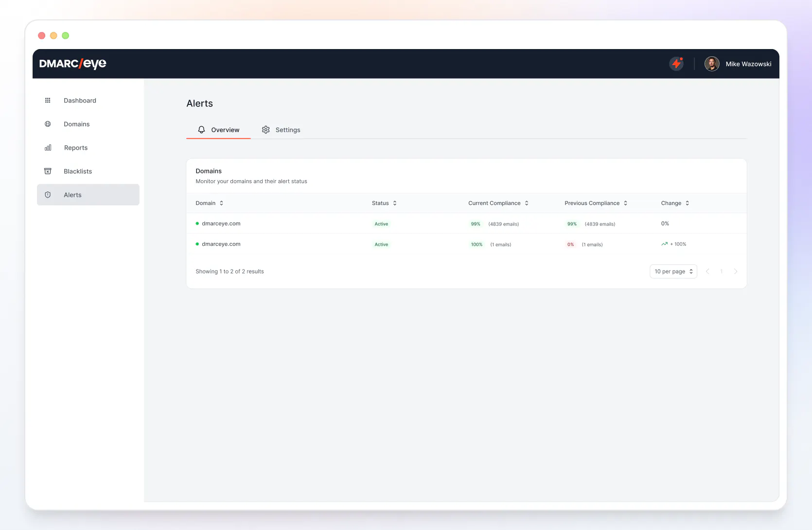Open the 10 per page dropdown
Image resolution: width=812 pixels, height=530 pixels.
(x=673, y=272)
